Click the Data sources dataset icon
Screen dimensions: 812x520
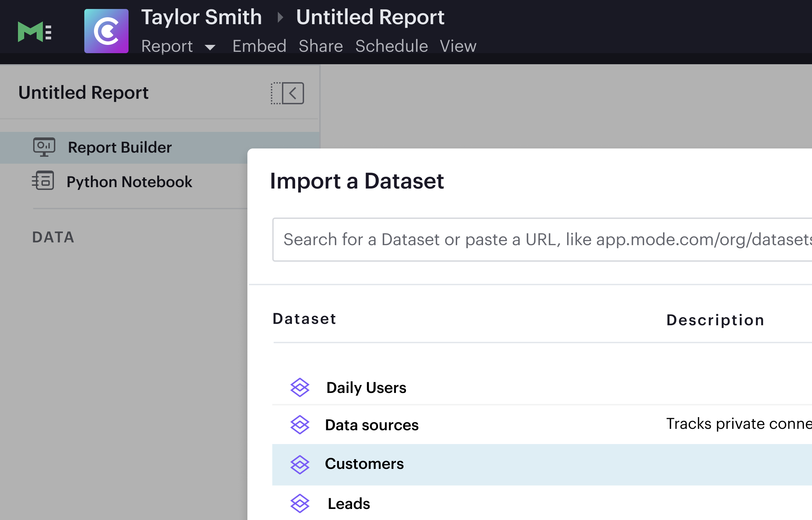[x=300, y=424]
